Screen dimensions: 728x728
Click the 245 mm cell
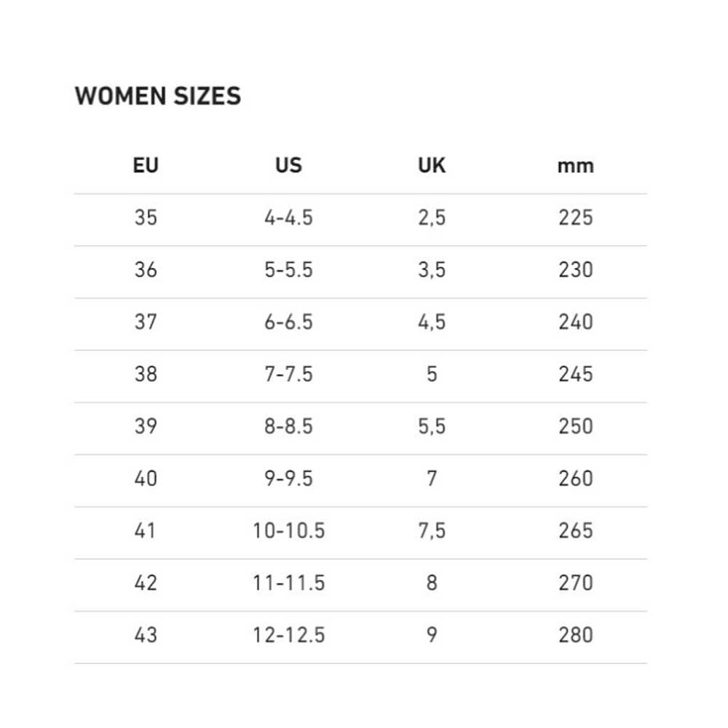[576, 373]
